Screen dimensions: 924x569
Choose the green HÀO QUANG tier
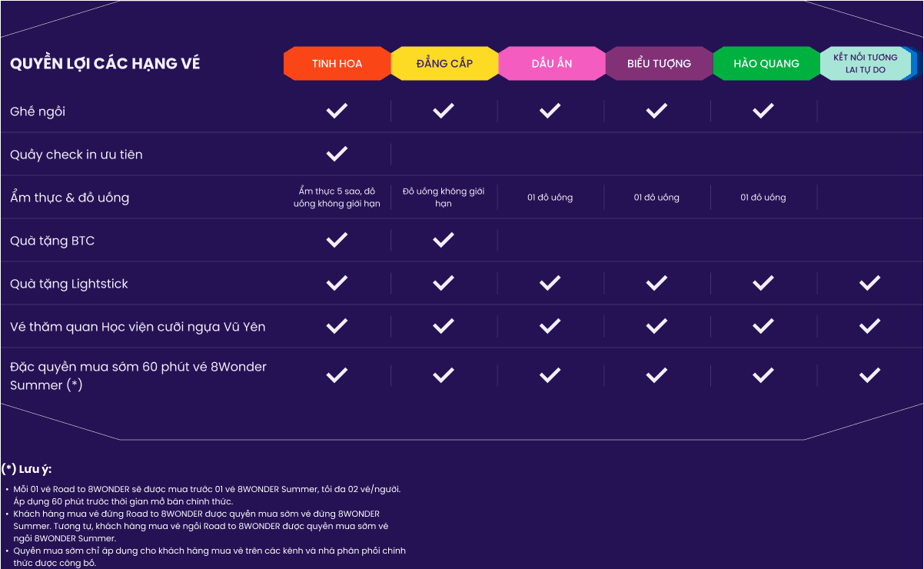[766, 63]
